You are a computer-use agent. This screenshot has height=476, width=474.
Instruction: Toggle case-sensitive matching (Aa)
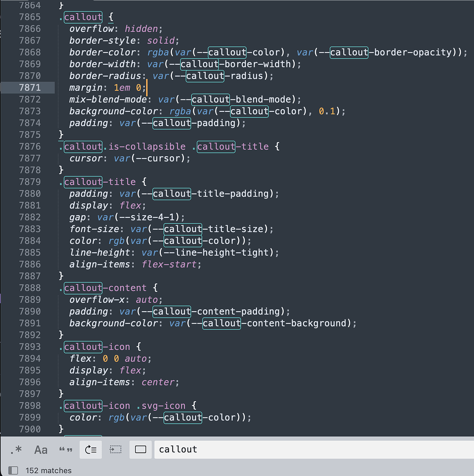(40, 449)
